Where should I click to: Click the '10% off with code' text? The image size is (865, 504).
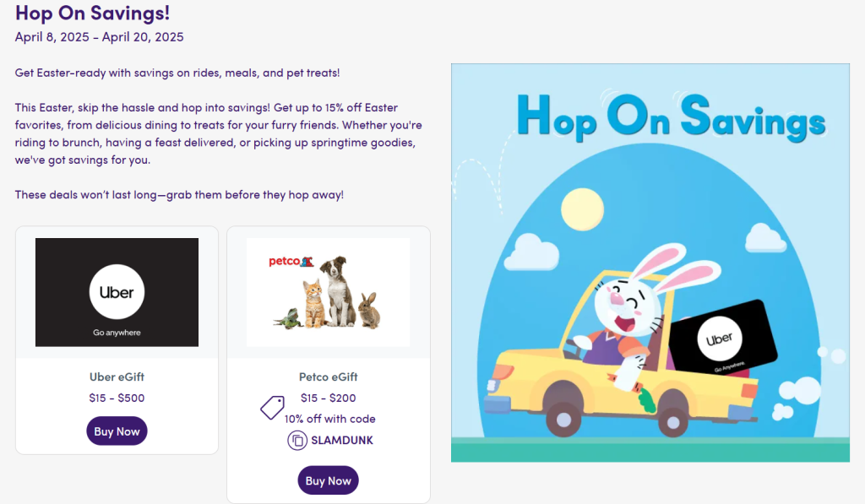coord(329,419)
